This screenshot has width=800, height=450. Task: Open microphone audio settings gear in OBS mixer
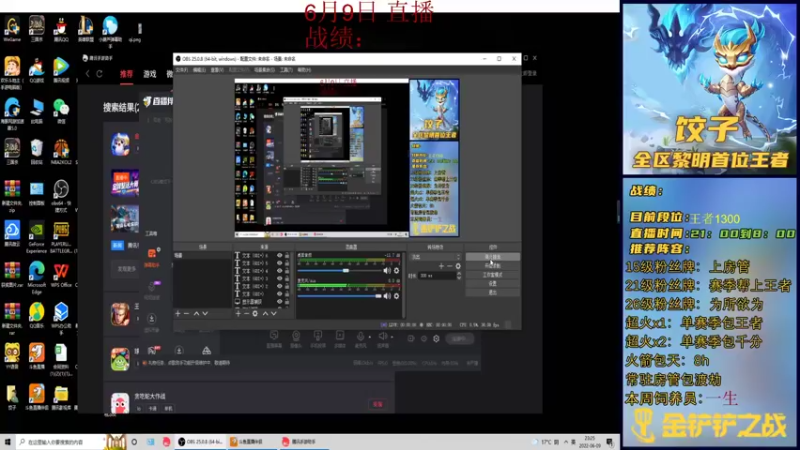[396, 296]
